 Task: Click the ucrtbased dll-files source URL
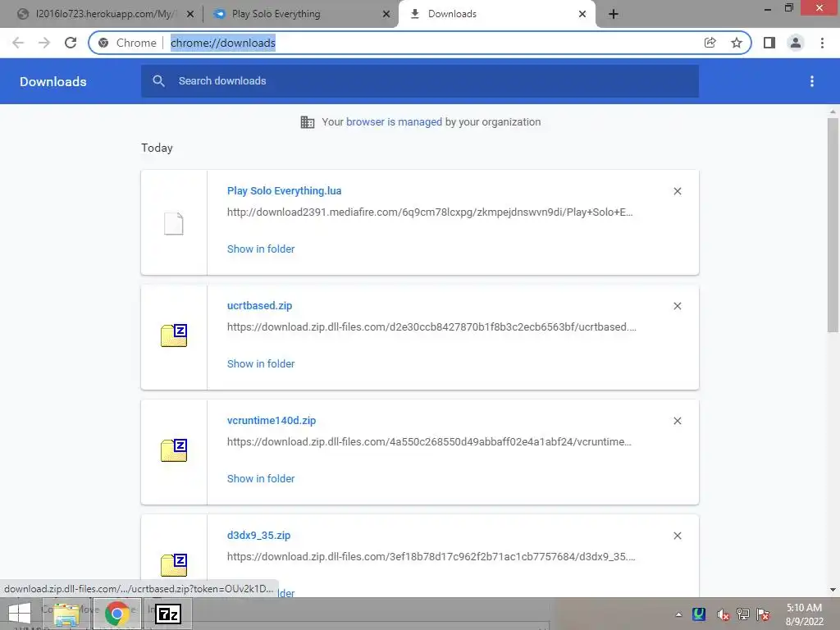click(431, 326)
